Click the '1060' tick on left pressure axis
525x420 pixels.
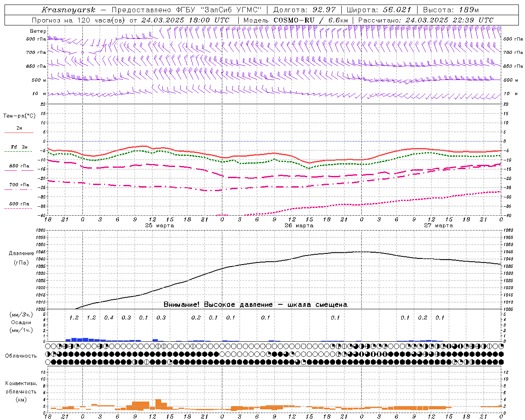click(40, 231)
